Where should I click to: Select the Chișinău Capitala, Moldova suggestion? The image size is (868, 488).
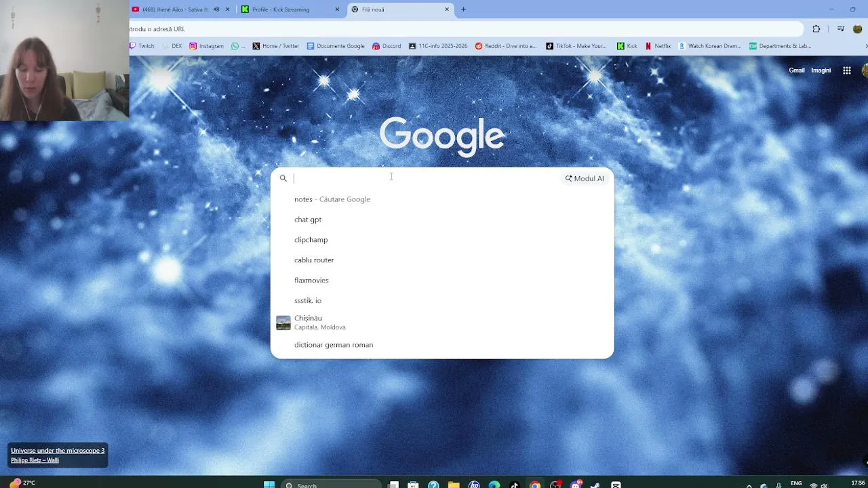click(x=442, y=323)
